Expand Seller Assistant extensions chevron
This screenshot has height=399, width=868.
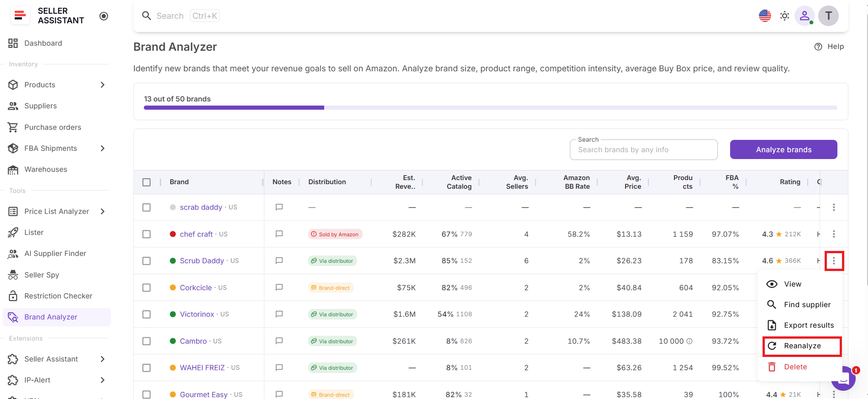(x=102, y=359)
